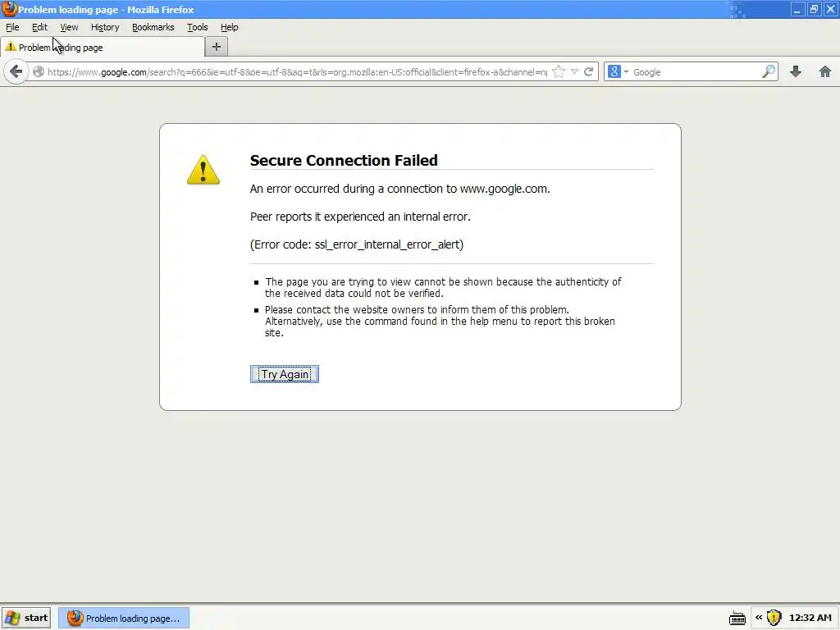Click the on-screen keyboard tray icon
This screenshot has height=630, width=840.
[x=737, y=619]
